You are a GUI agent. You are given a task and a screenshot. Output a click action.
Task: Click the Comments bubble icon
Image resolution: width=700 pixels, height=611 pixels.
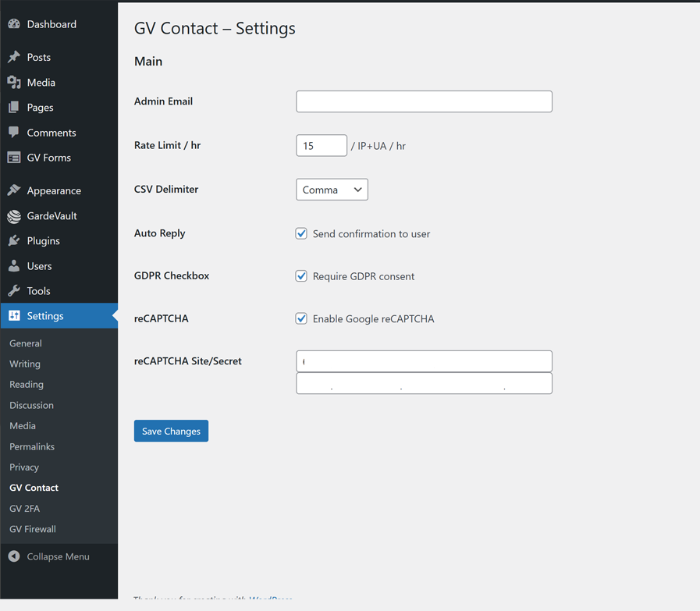[14, 133]
